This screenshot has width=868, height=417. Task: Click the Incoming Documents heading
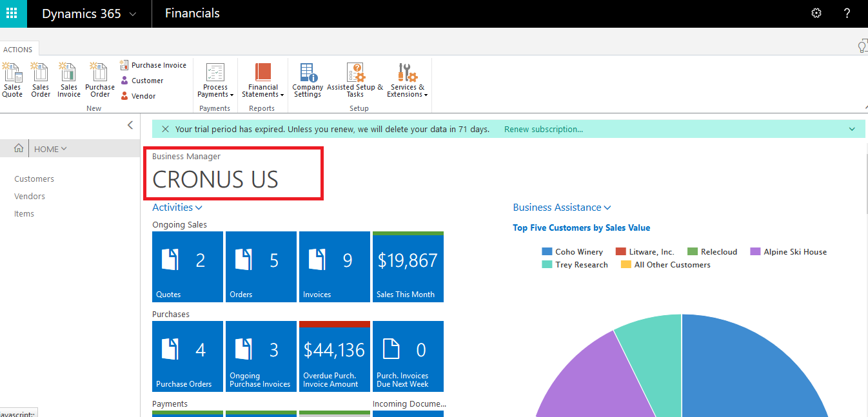409,404
